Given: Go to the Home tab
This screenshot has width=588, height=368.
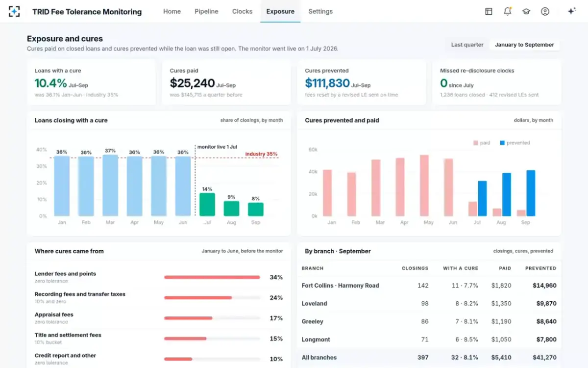Looking at the screenshot, I should (x=172, y=11).
